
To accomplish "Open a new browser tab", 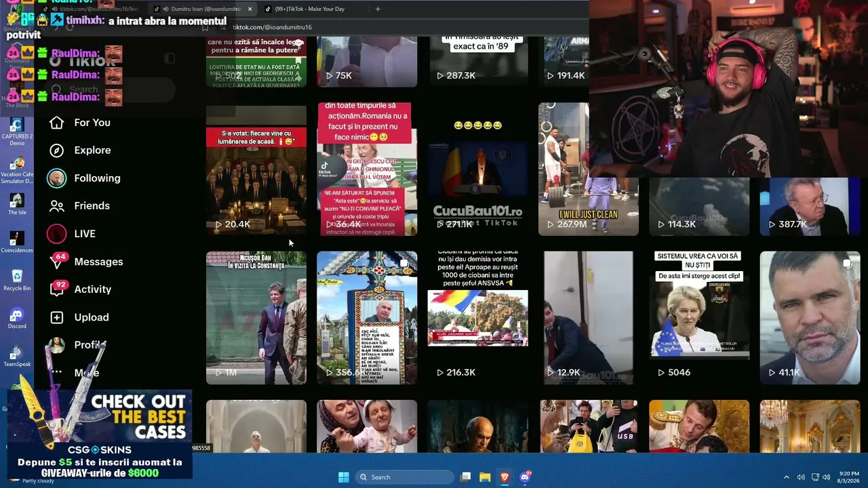I will click(x=378, y=9).
